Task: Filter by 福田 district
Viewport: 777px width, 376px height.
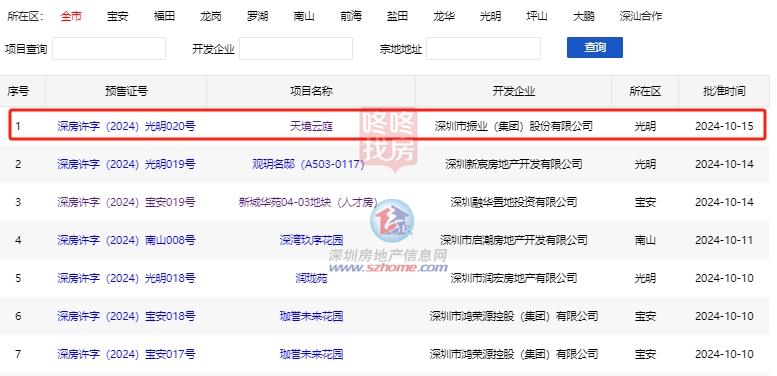Action: [164, 16]
